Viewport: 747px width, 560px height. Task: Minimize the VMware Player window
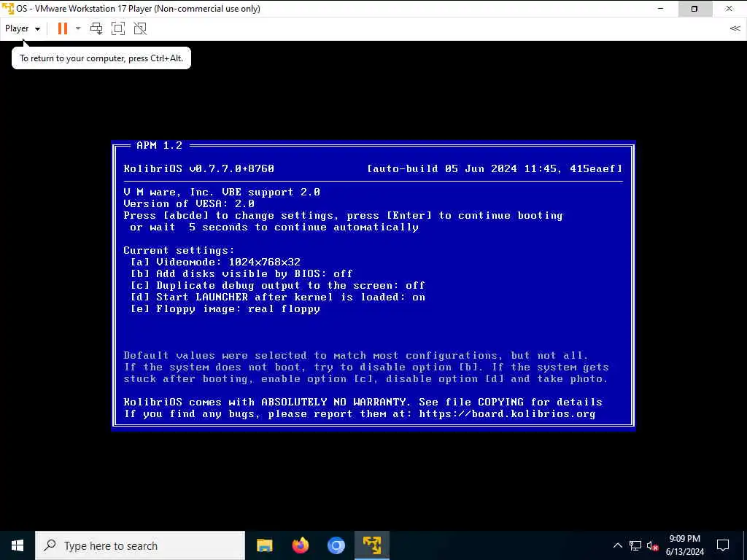[660, 9]
